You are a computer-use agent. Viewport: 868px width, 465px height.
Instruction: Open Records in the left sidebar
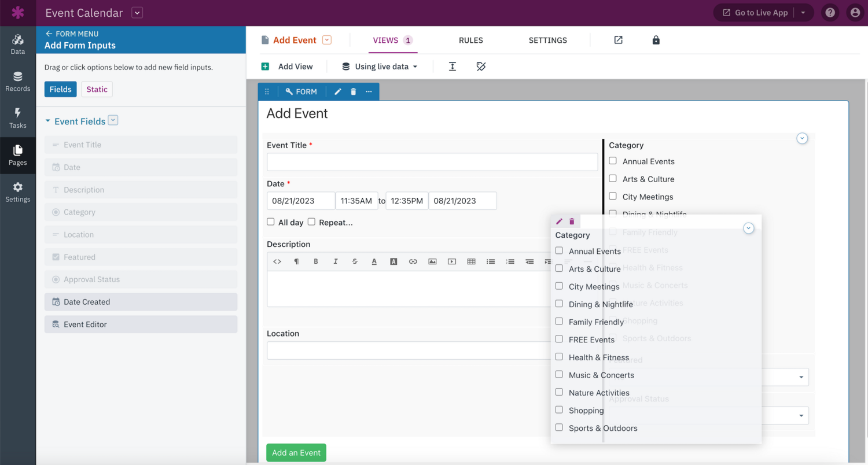[x=18, y=82]
